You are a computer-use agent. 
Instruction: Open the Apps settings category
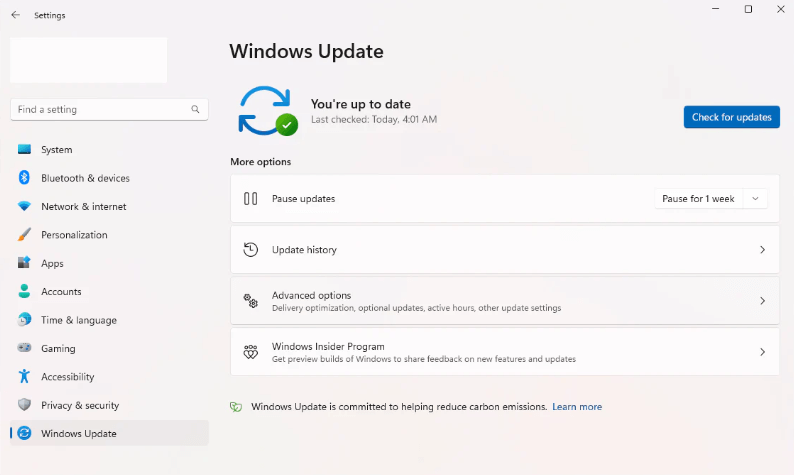tap(109, 263)
